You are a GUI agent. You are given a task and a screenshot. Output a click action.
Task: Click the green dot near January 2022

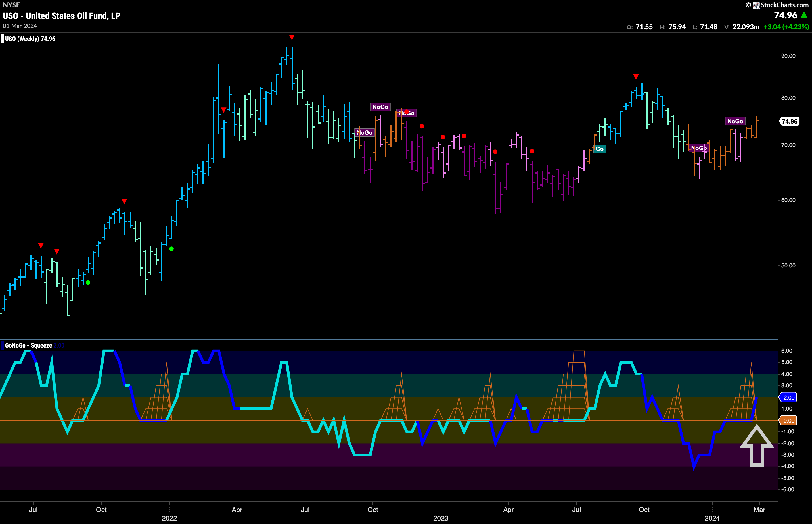point(171,249)
